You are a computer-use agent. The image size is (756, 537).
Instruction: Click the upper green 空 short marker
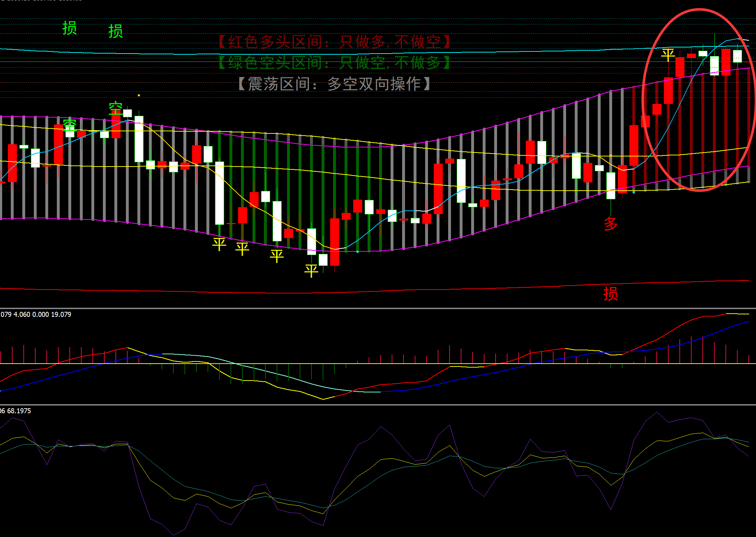click(x=115, y=108)
